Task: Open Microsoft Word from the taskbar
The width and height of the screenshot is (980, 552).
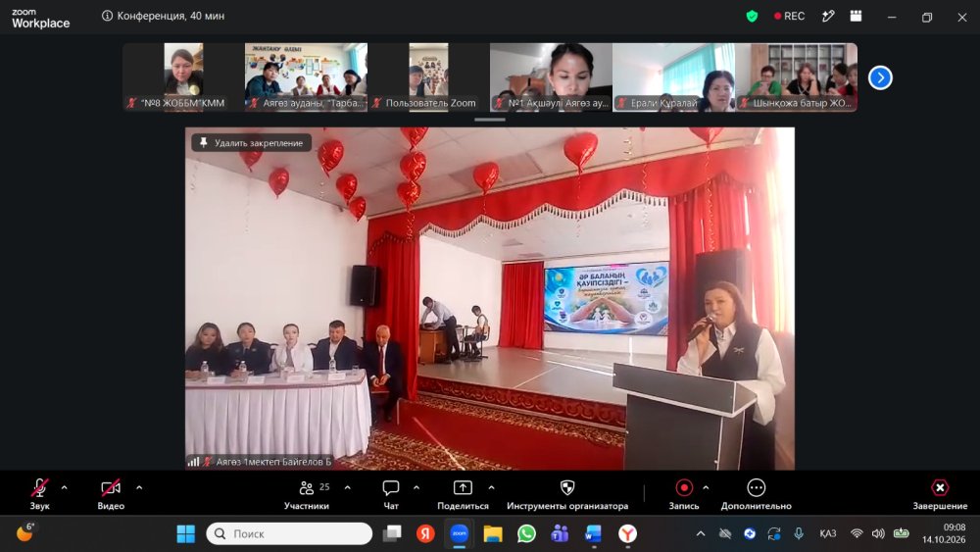Action: pos(594,534)
